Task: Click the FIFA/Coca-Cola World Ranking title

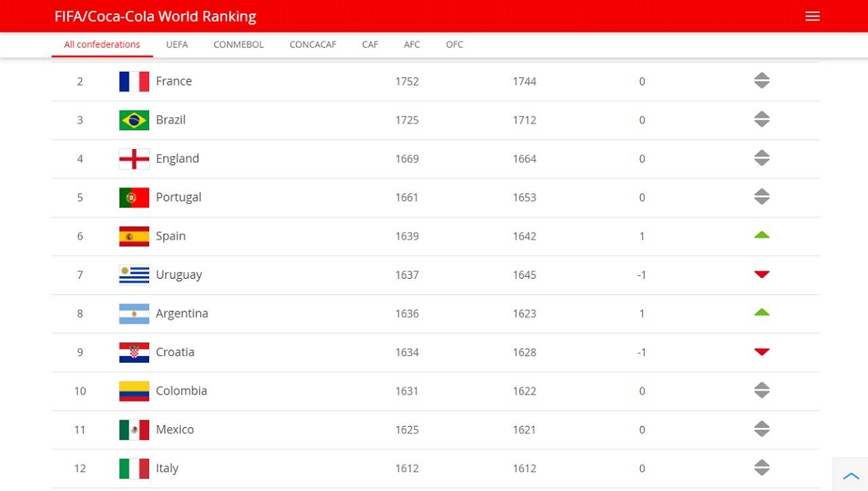Action: coord(155,16)
